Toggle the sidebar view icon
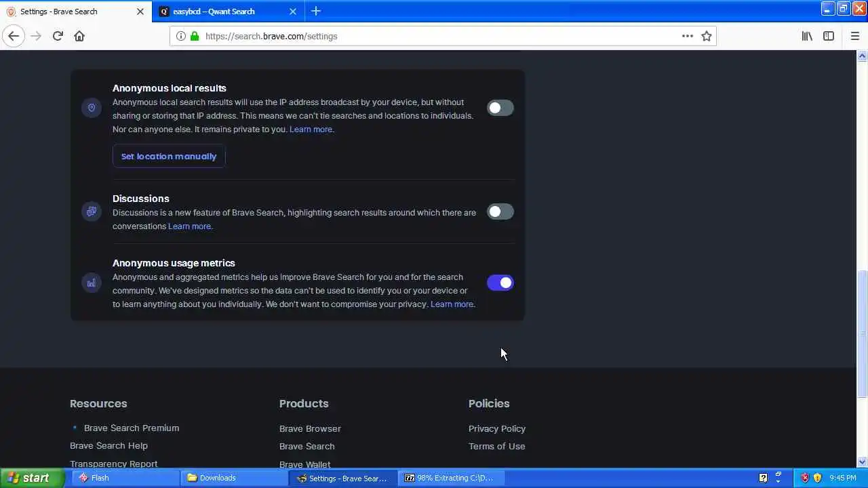 point(829,36)
